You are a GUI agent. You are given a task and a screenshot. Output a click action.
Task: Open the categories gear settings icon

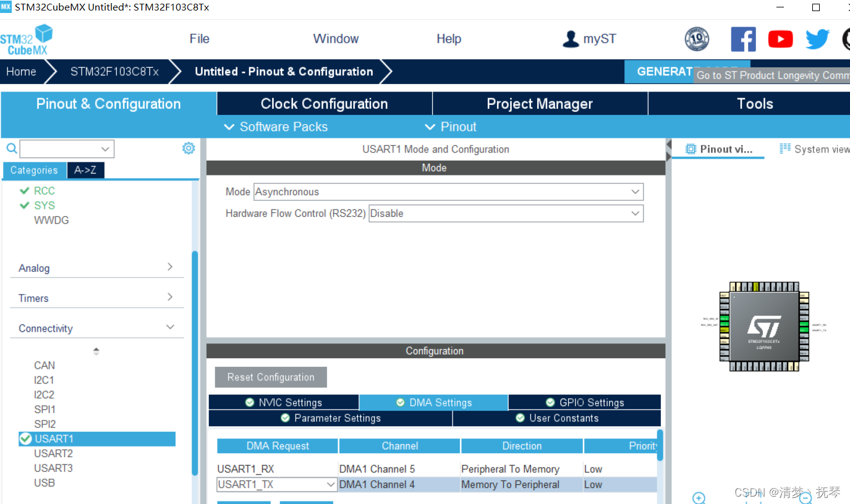[189, 148]
